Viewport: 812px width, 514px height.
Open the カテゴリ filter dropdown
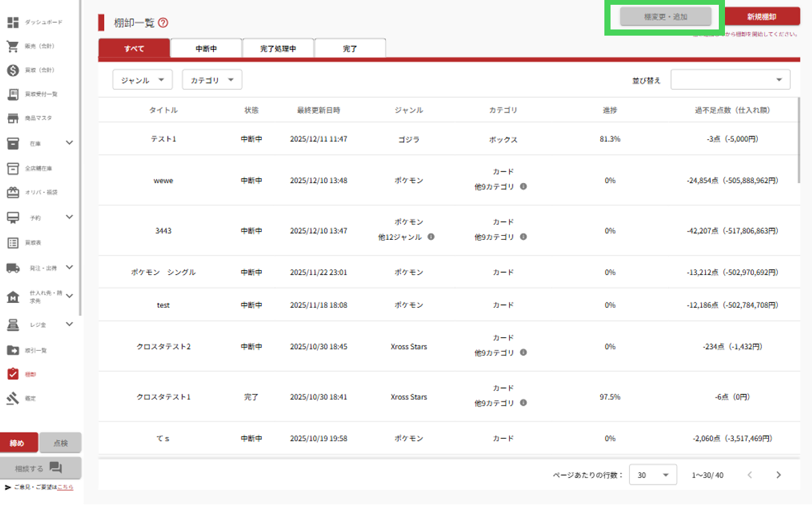212,80
